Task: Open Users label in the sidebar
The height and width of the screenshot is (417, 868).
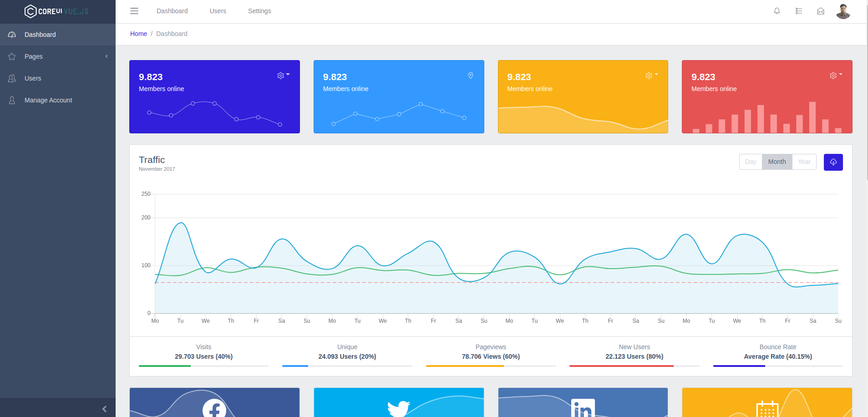Action: [x=33, y=78]
